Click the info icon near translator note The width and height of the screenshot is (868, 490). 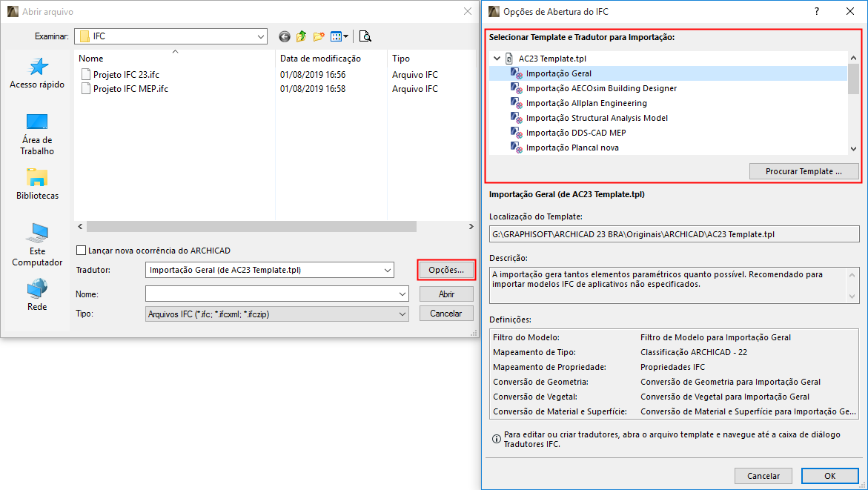click(x=497, y=439)
